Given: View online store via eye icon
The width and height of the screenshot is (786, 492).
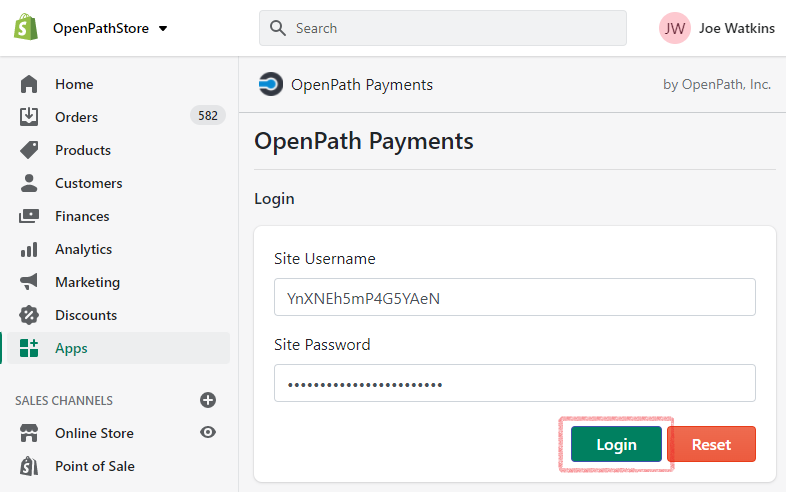Looking at the screenshot, I should (x=208, y=432).
